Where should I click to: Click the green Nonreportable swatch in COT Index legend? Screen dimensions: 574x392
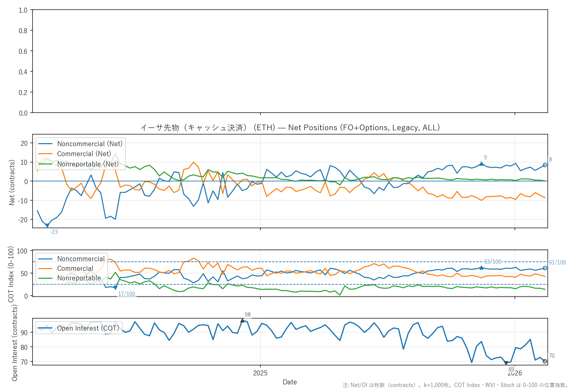[x=46, y=278]
